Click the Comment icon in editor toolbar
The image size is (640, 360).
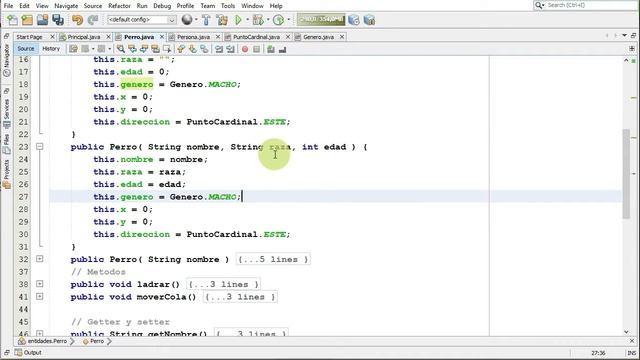271,49
